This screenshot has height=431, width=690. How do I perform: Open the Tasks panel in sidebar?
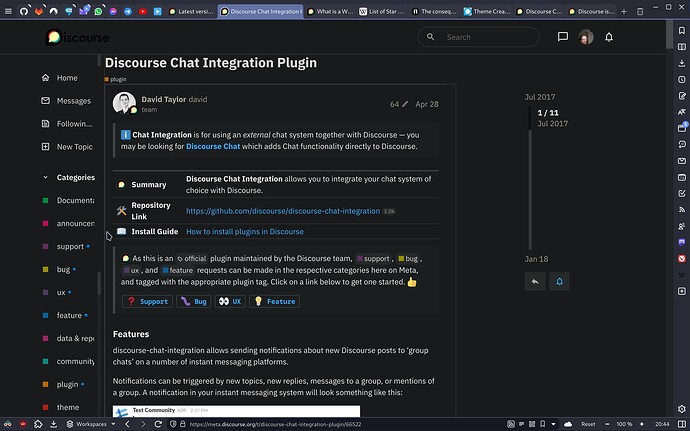coord(682,193)
